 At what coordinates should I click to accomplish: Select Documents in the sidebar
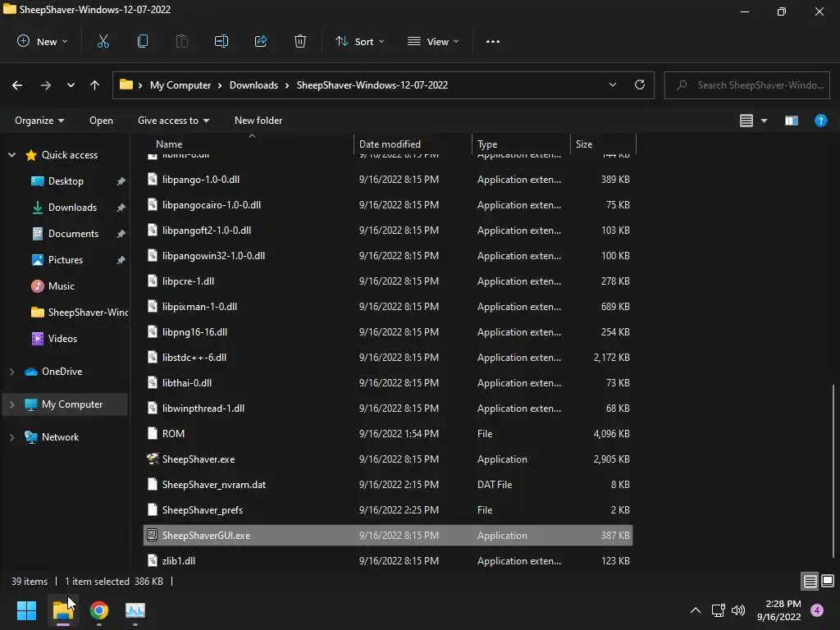(x=73, y=234)
